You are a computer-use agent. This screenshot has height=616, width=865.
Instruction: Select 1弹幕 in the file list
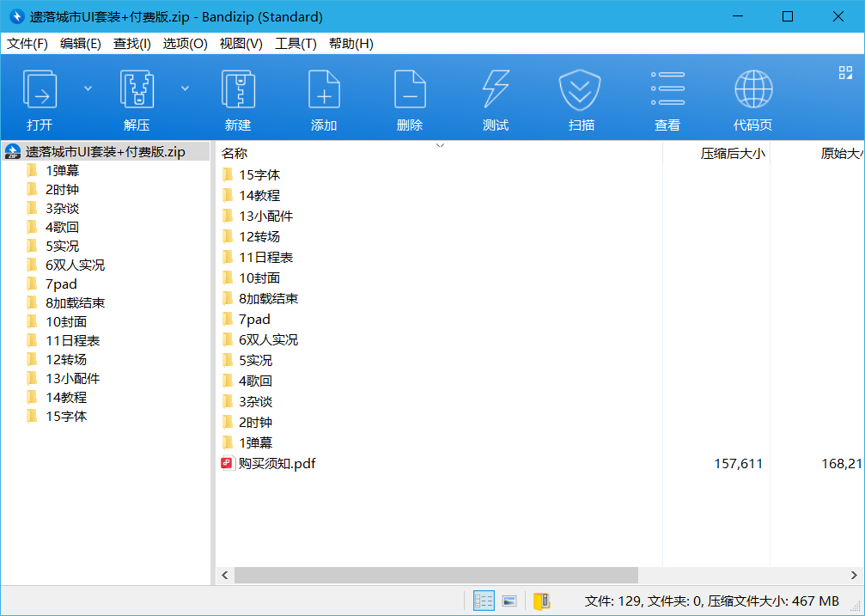point(255,442)
